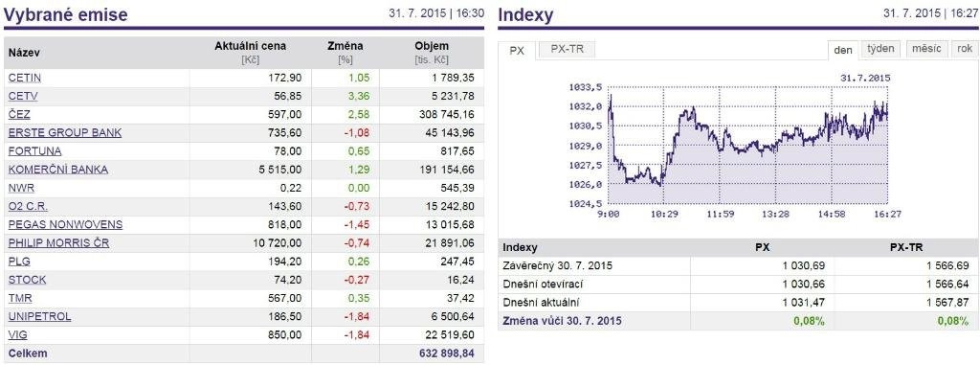Select the FORTUNA link
The width and height of the screenshot is (980, 365).
tap(35, 150)
